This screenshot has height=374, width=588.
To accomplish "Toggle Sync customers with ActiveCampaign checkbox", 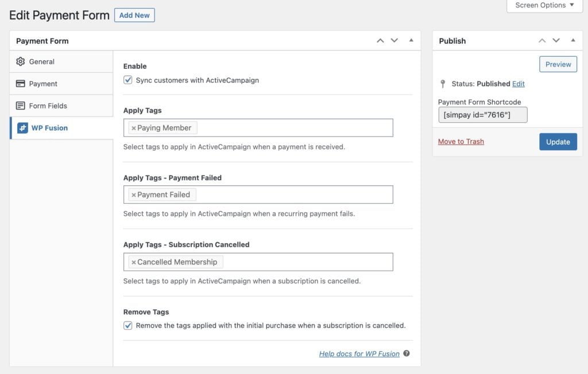I will [128, 80].
